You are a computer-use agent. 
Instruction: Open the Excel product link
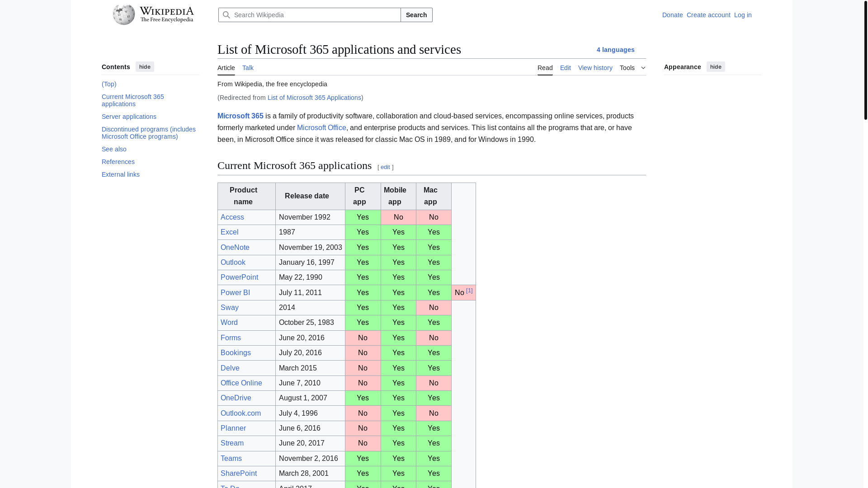pos(230,232)
